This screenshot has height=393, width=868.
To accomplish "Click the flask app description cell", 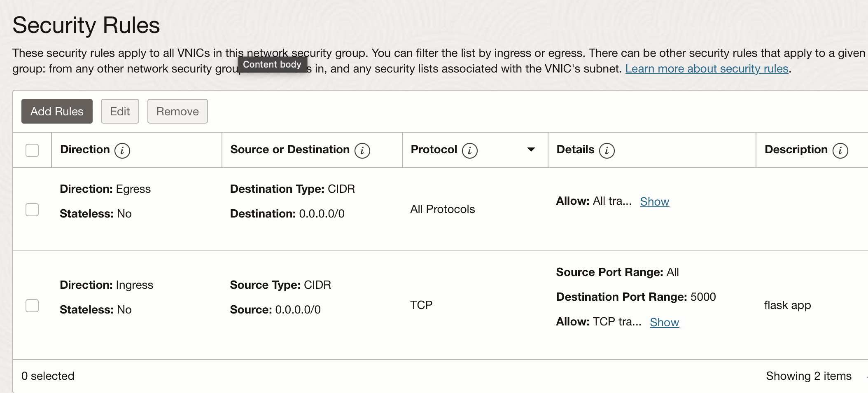I will (x=787, y=305).
